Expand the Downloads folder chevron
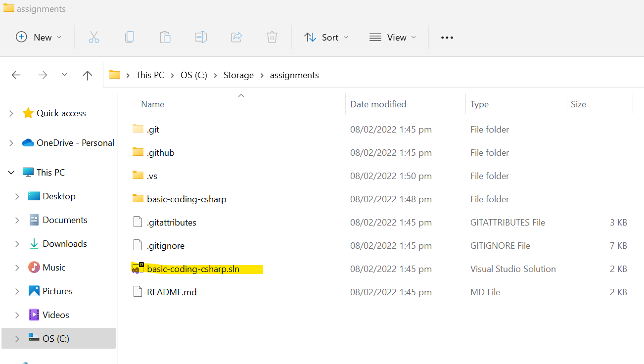644x364 pixels. [17, 244]
